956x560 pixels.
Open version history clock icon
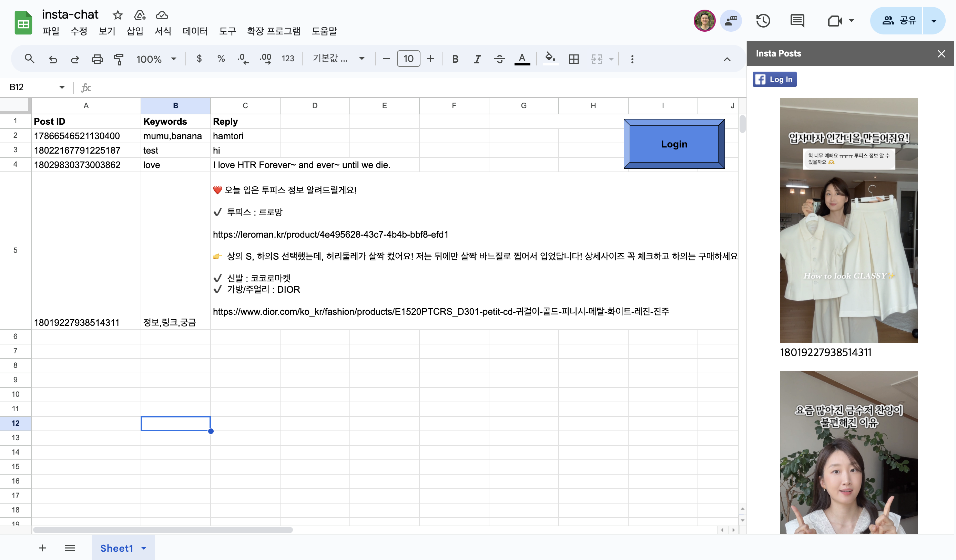[x=763, y=20]
